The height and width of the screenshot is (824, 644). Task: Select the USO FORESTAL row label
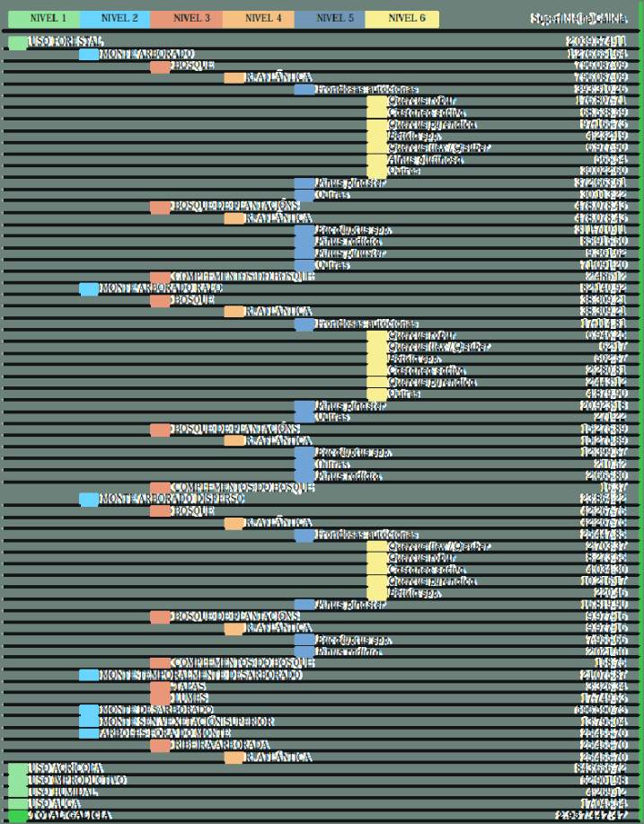pos(66,42)
